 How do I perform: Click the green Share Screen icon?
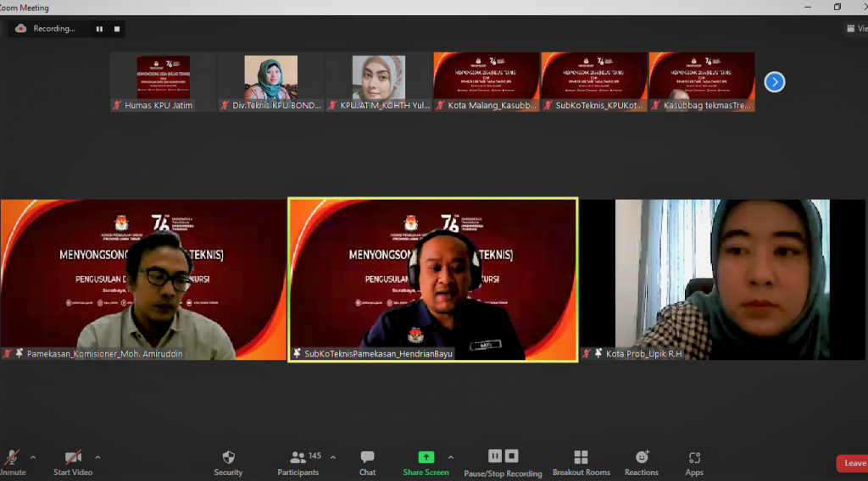click(x=426, y=457)
